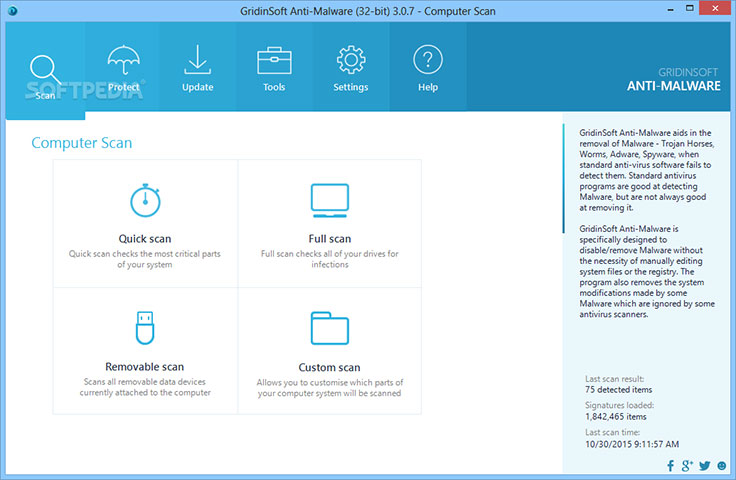
Task: Click the smiley feedback icon
Action: point(722,465)
